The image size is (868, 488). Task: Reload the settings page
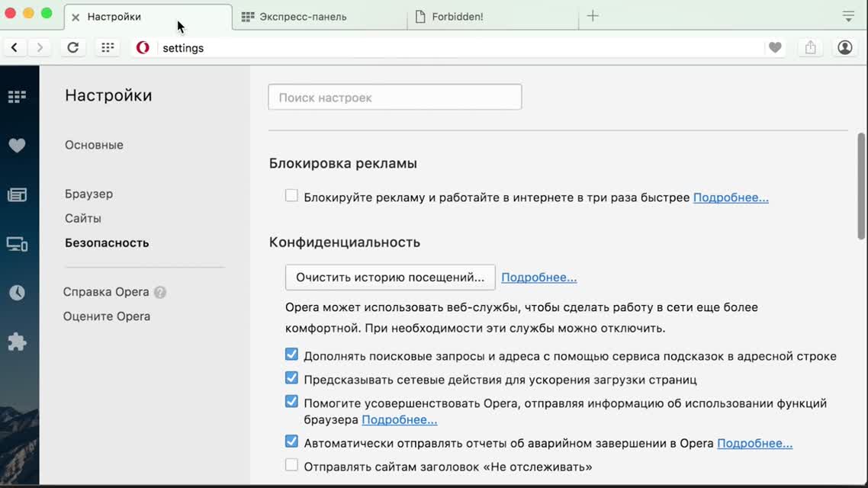pos(72,47)
